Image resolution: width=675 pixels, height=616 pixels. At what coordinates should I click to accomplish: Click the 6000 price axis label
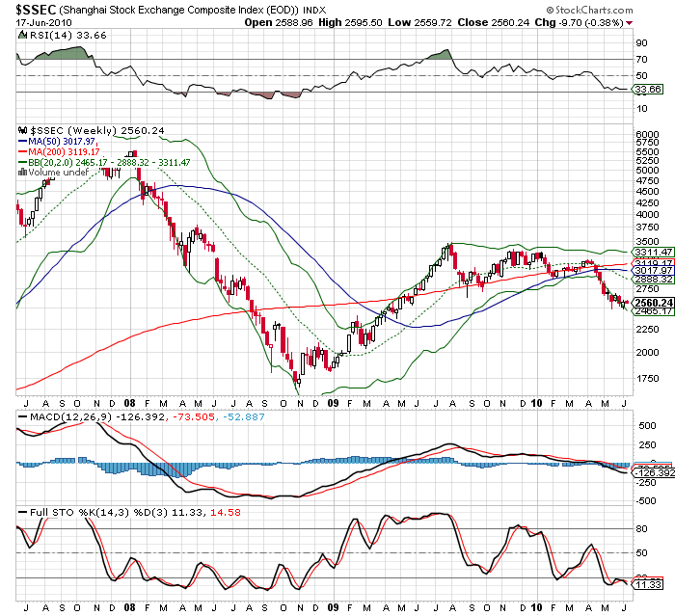pyautogui.click(x=647, y=134)
